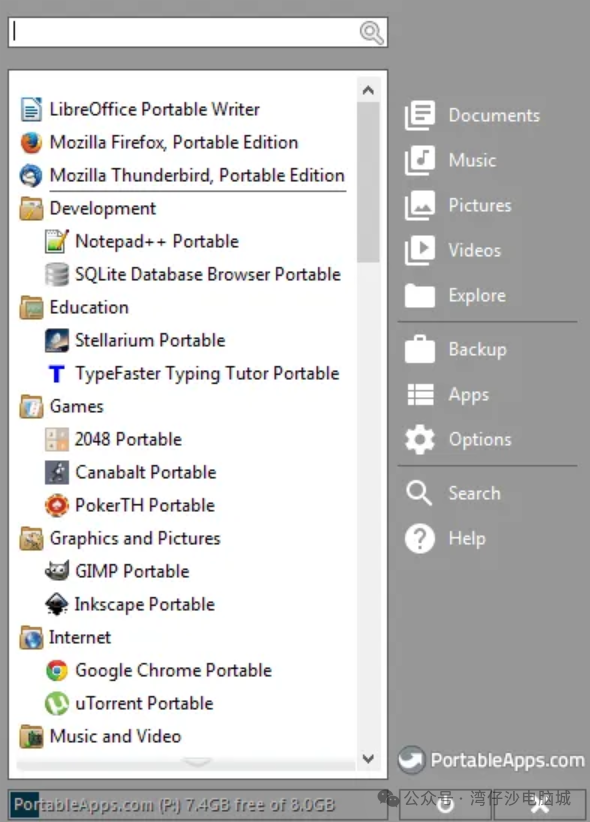Click the Apps list icon

click(420, 395)
